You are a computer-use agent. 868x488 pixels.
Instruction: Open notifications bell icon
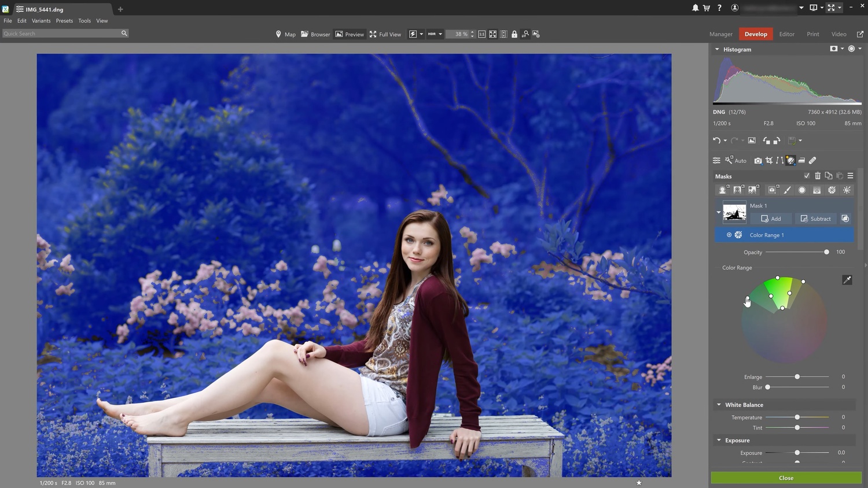(x=696, y=8)
